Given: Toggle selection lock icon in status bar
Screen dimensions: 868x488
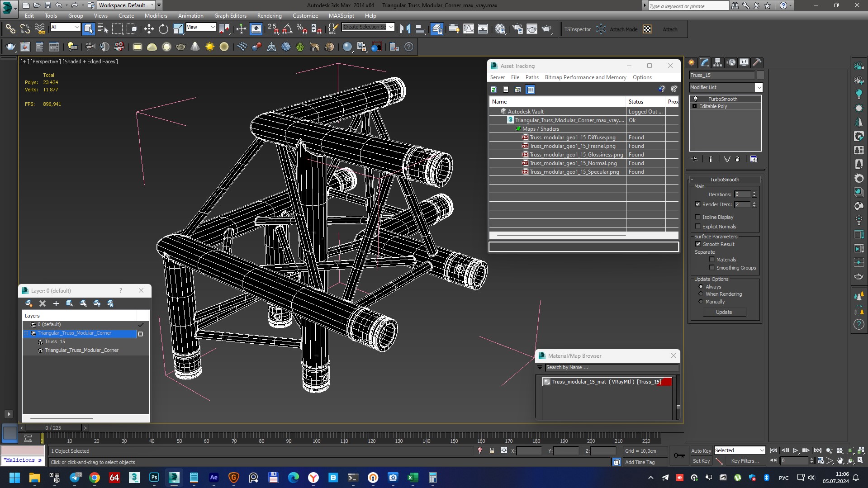Looking at the screenshot, I should pos(492,451).
